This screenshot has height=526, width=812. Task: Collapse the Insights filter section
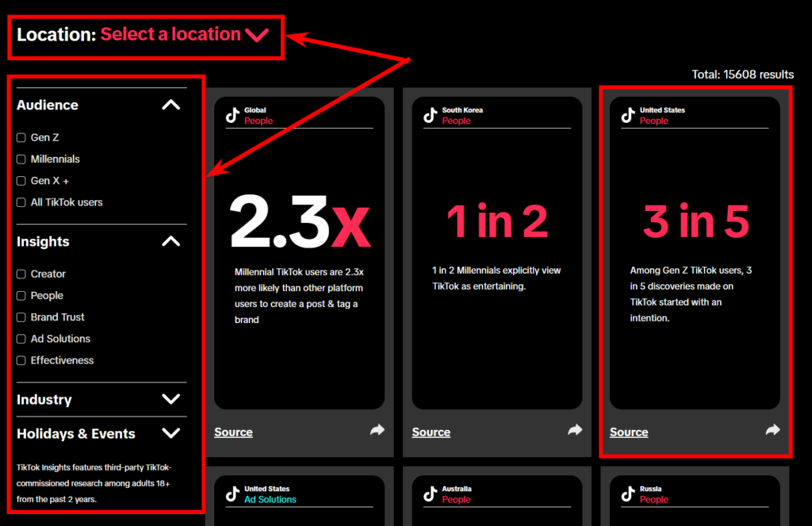click(x=171, y=241)
